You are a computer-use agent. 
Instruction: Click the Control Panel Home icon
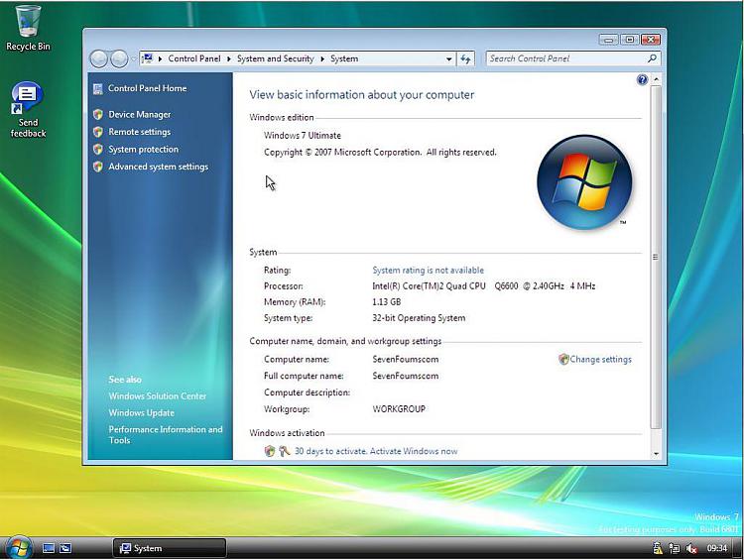98,88
